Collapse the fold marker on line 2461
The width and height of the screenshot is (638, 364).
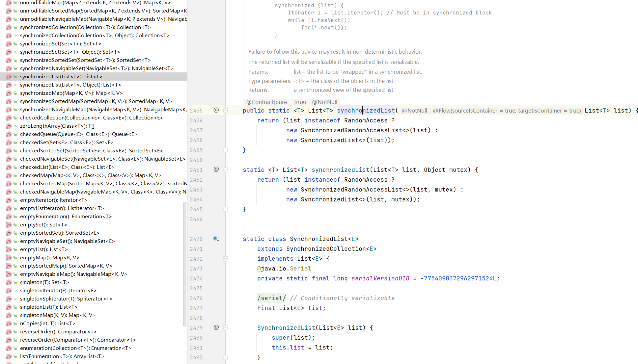tap(226, 170)
